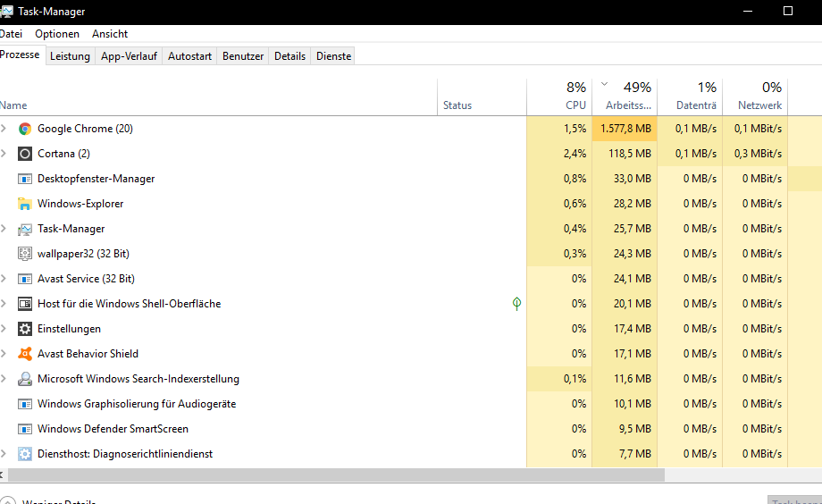
Task: Expand the Avast Service (32 Bit) entry
Action: tap(4, 279)
